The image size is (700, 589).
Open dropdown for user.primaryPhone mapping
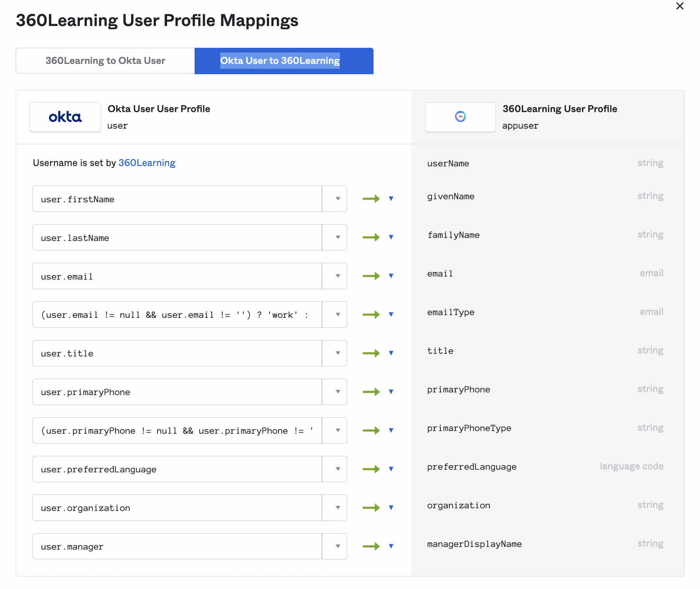pyautogui.click(x=335, y=392)
